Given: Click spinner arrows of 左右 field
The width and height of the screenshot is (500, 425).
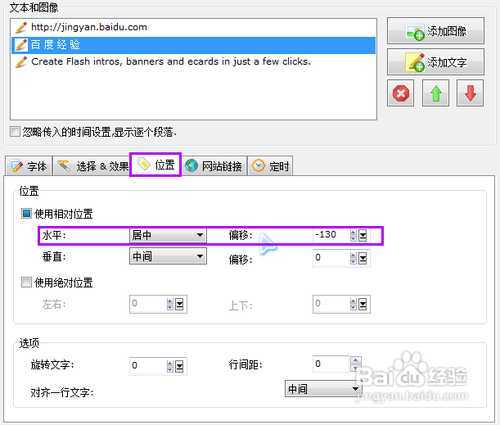Looking at the screenshot, I should tap(170, 304).
